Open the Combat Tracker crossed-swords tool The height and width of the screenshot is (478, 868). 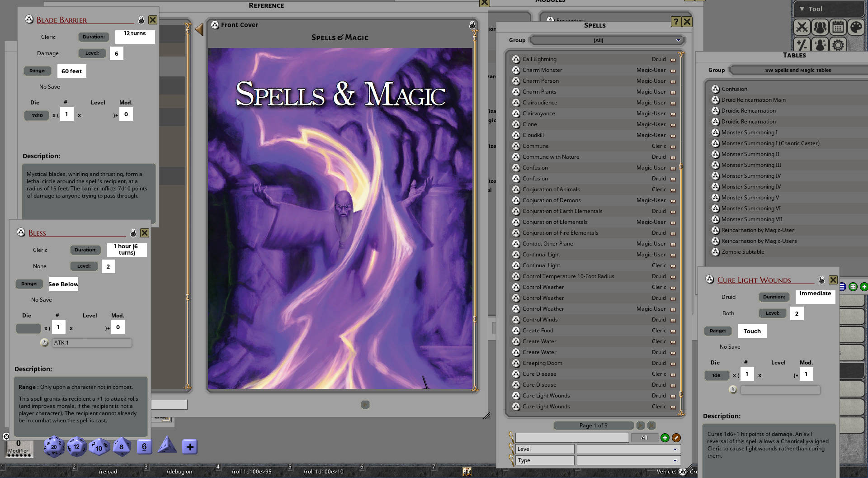point(802,28)
